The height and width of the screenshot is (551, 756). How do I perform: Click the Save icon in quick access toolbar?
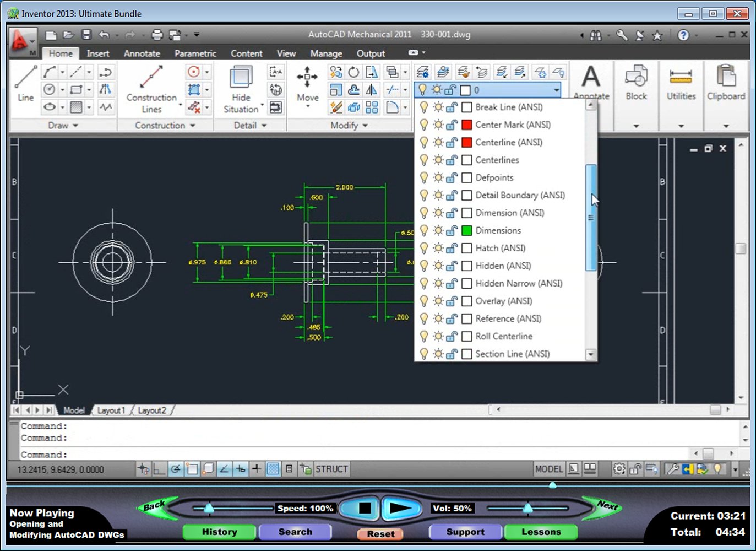click(86, 35)
